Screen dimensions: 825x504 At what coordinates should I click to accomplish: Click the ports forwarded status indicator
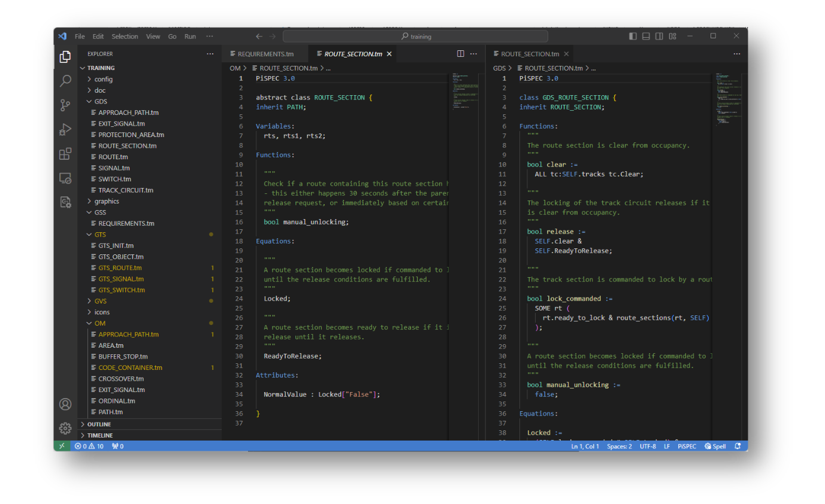point(117,446)
